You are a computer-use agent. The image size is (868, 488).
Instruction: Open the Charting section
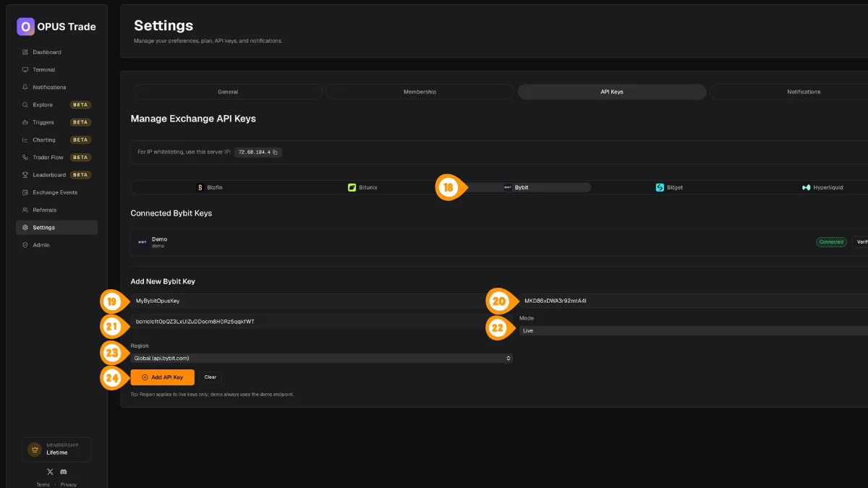(56, 140)
